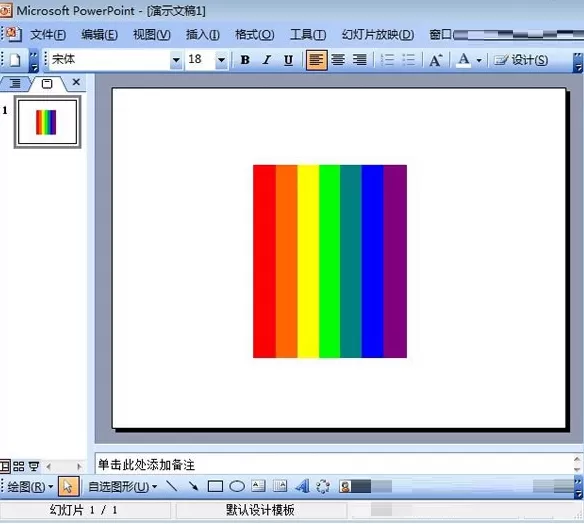Click status bar text 幻灯片 1 / 1
This screenshot has width=584, height=524.
point(83,510)
